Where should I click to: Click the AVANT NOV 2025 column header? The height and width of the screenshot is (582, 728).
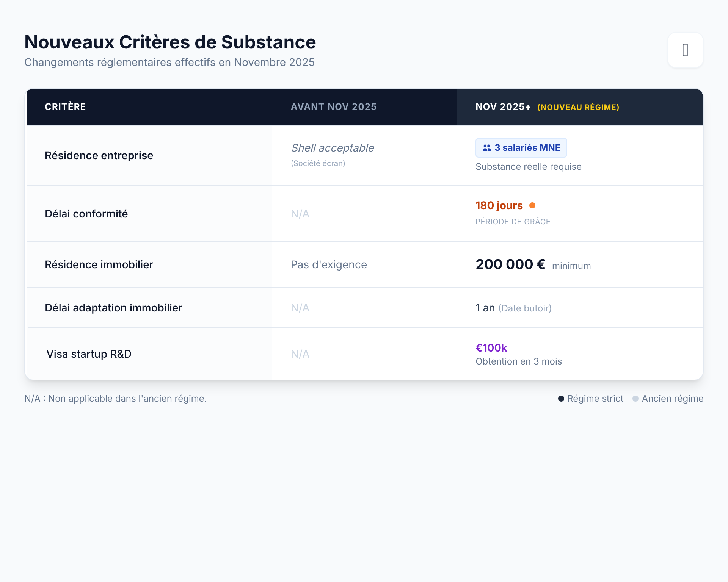pyautogui.click(x=333, y=107)
